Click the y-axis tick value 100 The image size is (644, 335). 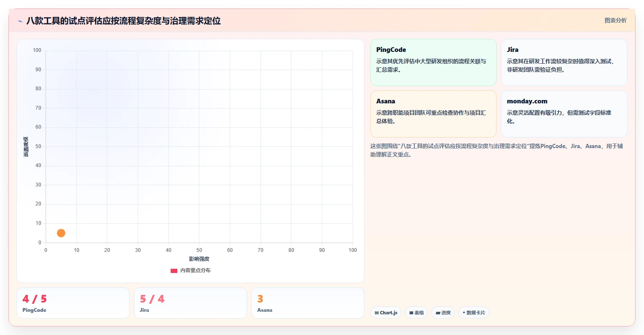37,50
